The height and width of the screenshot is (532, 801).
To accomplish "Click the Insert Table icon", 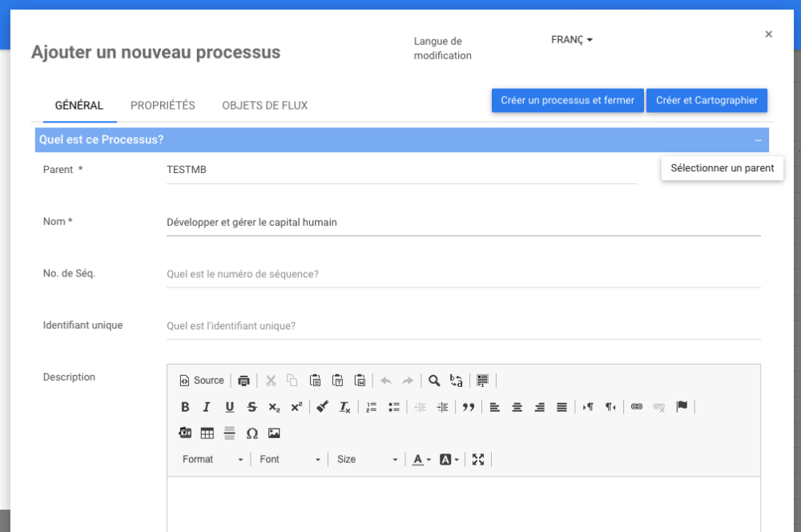I will pyautogui.click(x=207, y=433).
